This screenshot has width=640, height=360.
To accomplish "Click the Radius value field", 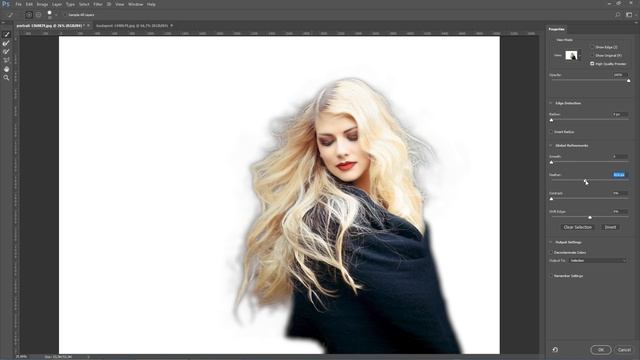I will (x=620, y=115).
